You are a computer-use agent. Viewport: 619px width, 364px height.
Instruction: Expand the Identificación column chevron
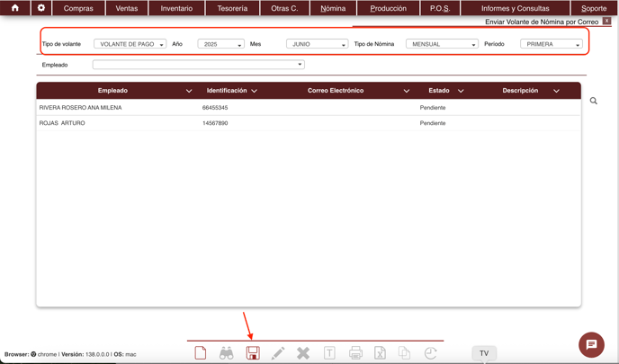click(255, 91)
